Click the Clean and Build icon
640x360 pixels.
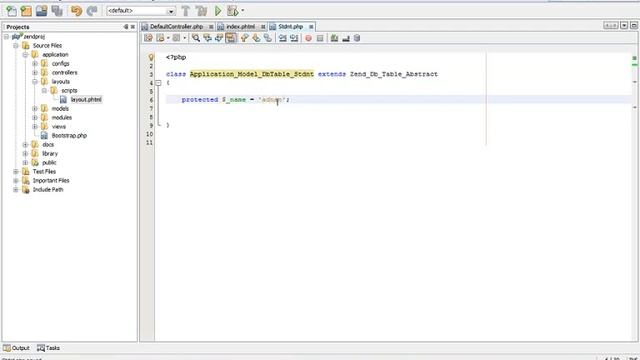(x=201, y=11)
